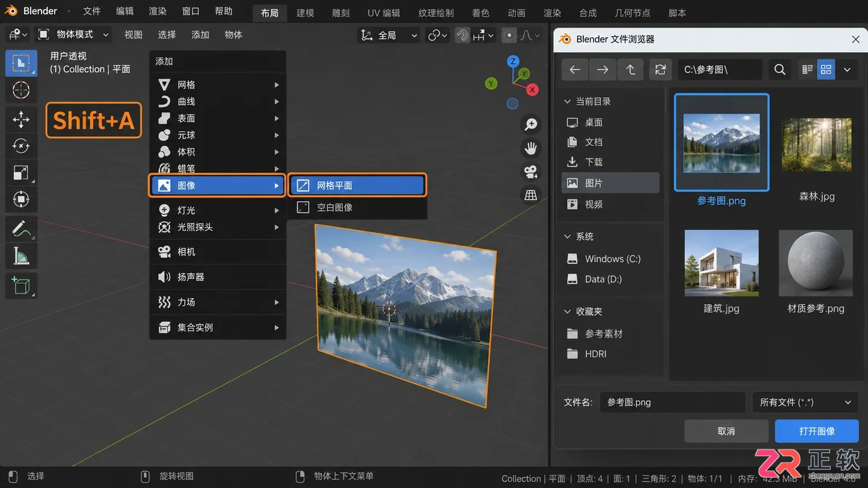Select 图片 folder in sidebar
Viewport: 868px width, 488px height.
click(610, 183)
